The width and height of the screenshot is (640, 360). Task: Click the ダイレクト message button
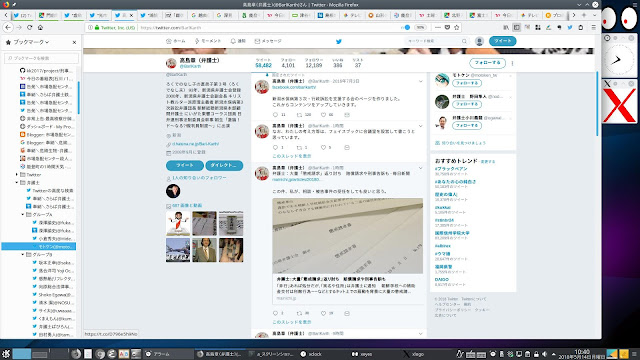(224, 165)
